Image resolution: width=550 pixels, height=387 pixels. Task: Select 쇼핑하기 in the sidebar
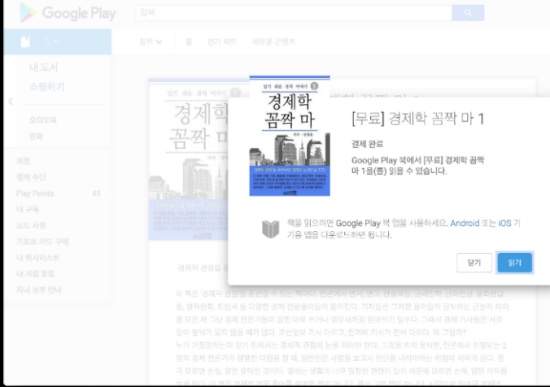pos(47,86)
